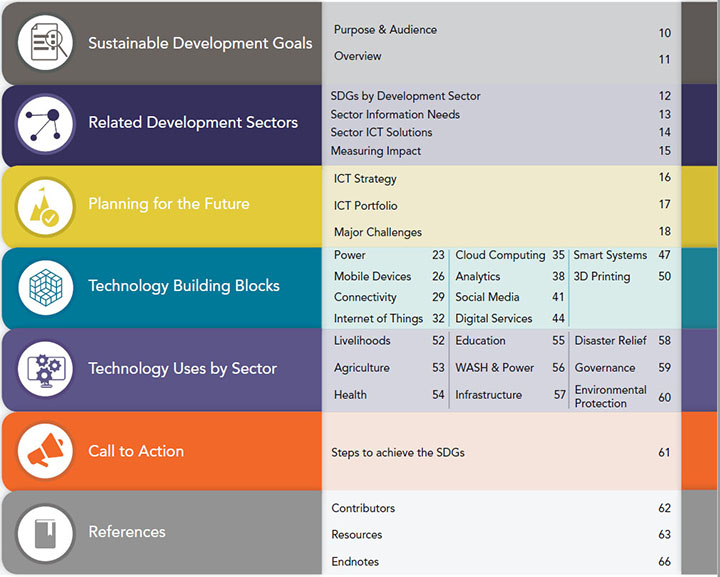Go to Steps to achieve the SDGs
The image size is (720, 577).
(398, 453)
